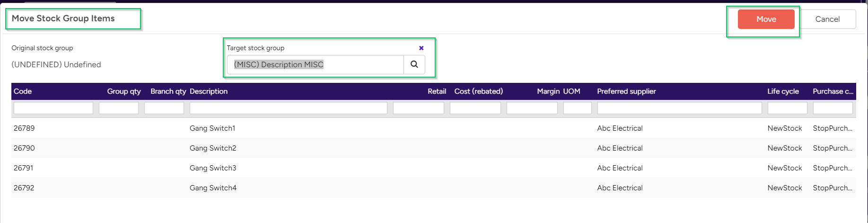Click the Branch qty filter input box
868x223 pixels.
pos(164,108)
